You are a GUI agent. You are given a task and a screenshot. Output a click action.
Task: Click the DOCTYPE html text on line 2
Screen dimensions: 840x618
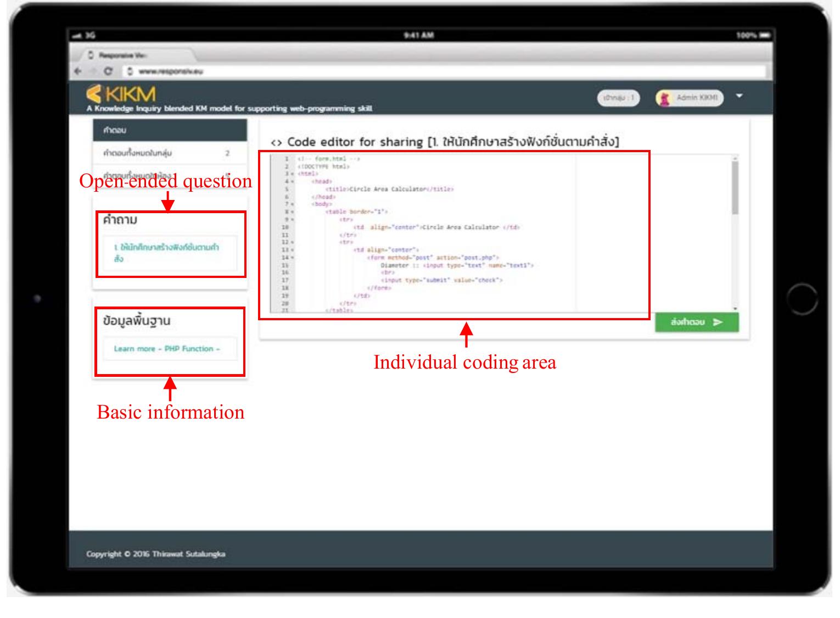pyautogui.click(x=323, y=166)
